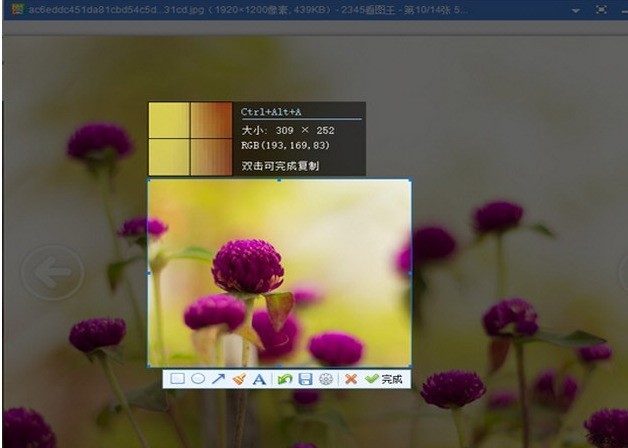Select the rectangle drawing tool
Viewport: 628px width, 448px height.
click(x=177, y=380)
